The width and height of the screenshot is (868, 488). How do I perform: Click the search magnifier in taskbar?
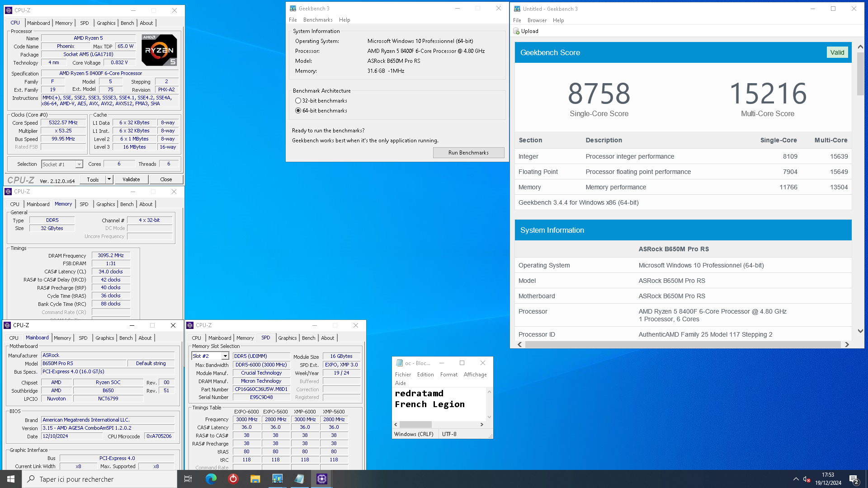31,479
